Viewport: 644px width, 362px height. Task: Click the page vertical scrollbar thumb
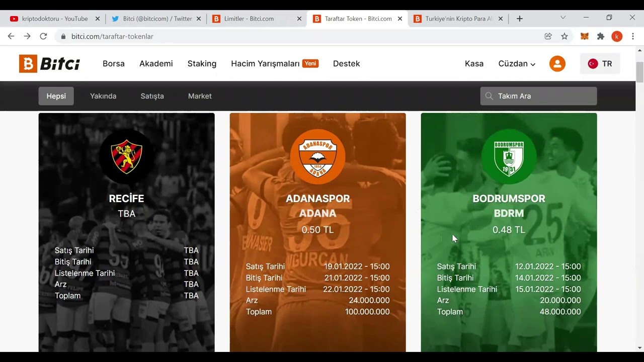pos(639,72)
